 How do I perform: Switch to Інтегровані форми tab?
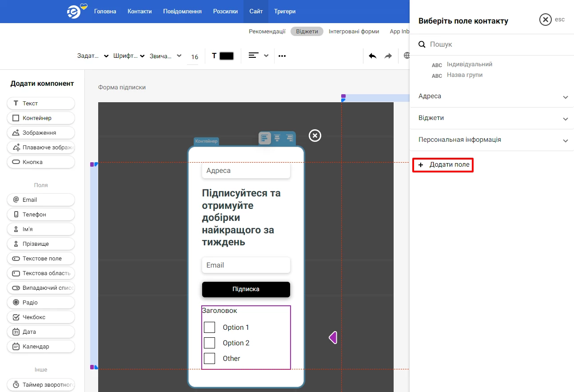[x=354, y=32]
